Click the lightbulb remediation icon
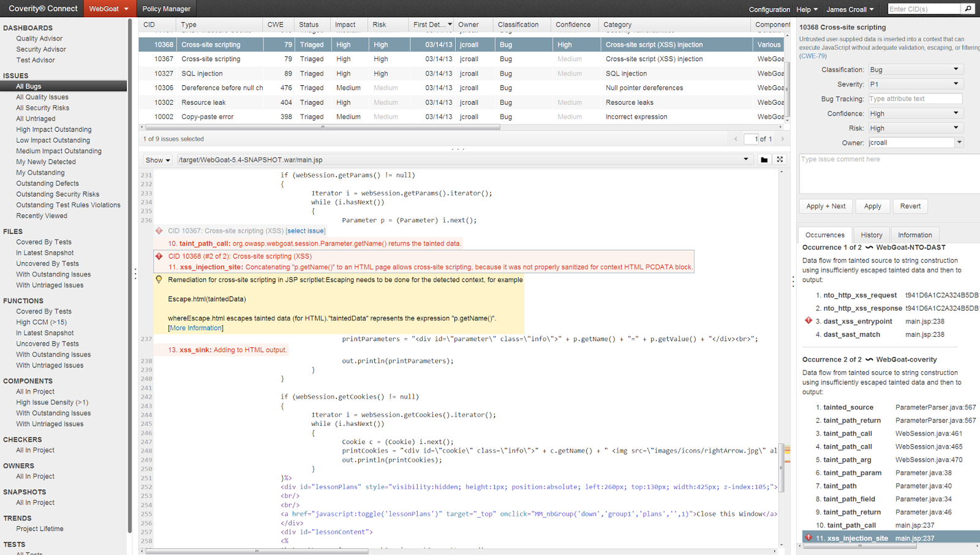This screenshot has height=555, width=980. 159,279
